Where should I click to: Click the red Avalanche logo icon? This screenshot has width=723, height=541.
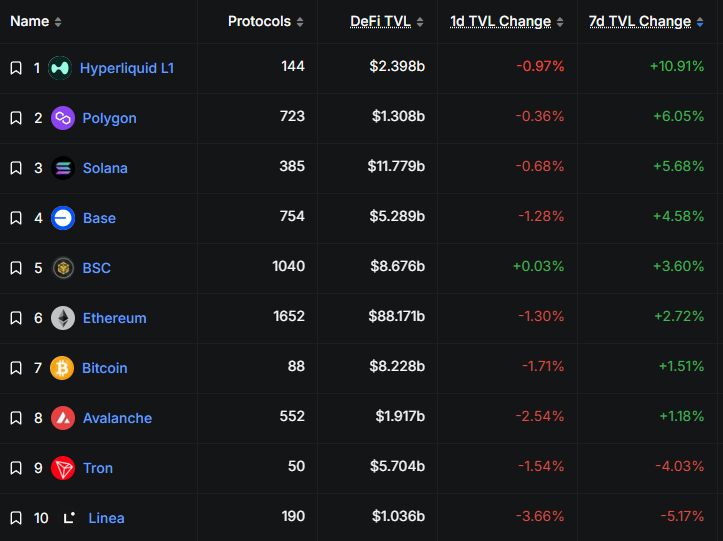63,418
